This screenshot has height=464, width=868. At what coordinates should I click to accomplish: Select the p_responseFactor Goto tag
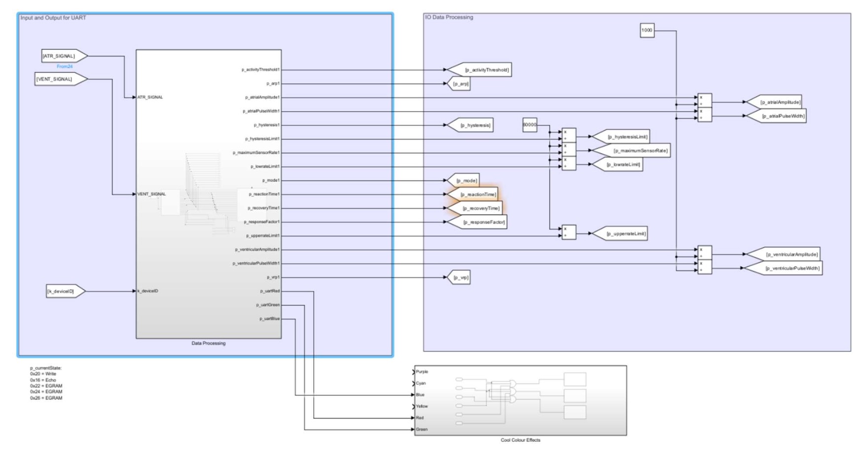476,222
